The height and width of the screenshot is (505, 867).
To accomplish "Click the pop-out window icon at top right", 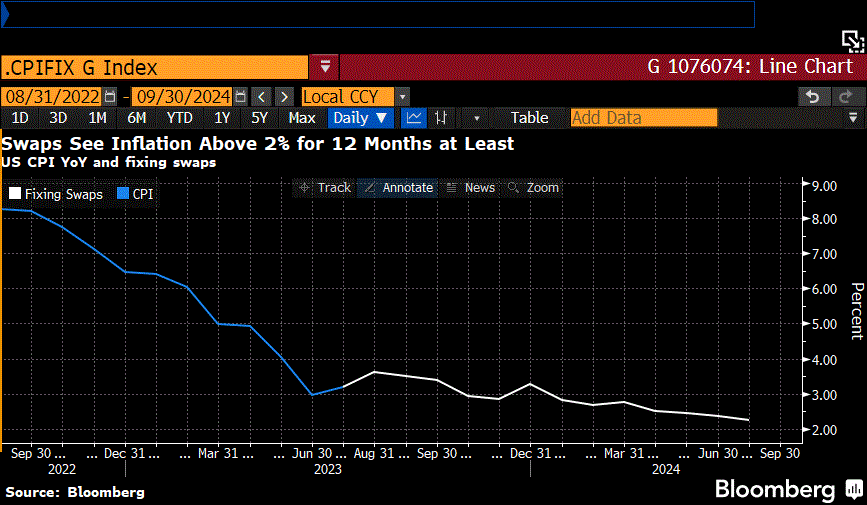I will pos(853,41).
